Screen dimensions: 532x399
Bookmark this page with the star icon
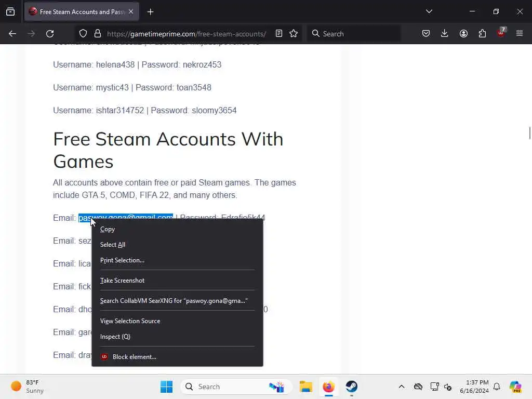(x=294, y=34)
